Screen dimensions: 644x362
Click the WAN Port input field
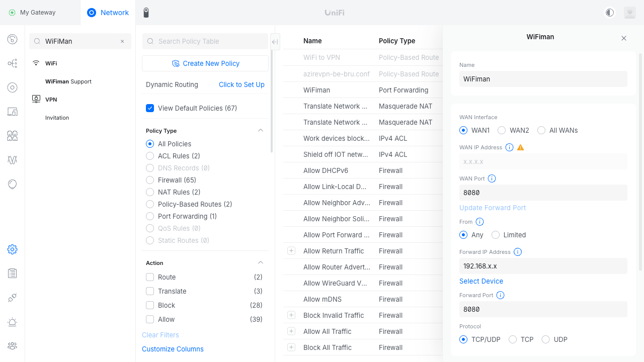pos(543,193)
